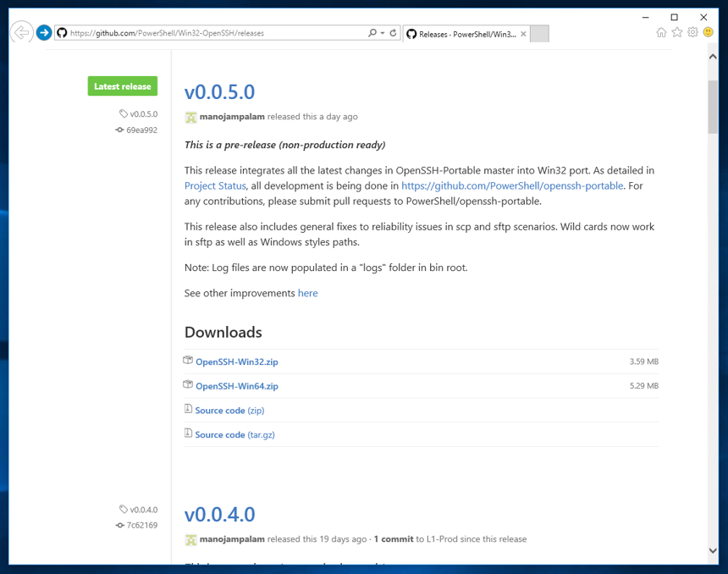Click the Home icon in browser toolbar

point(661,32)
